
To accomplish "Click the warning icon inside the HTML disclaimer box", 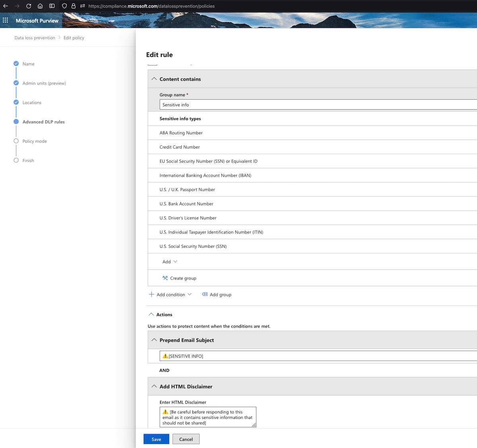I will [x=166, y=412].
